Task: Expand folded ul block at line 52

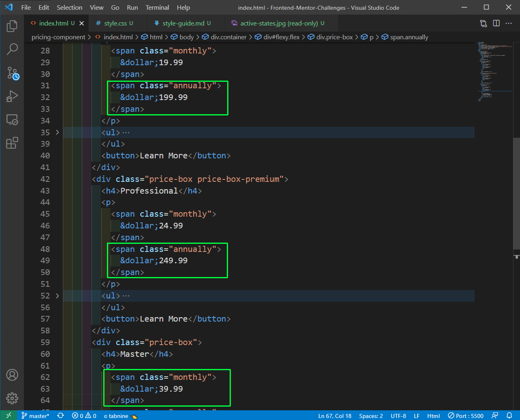Action: [58, 296]
